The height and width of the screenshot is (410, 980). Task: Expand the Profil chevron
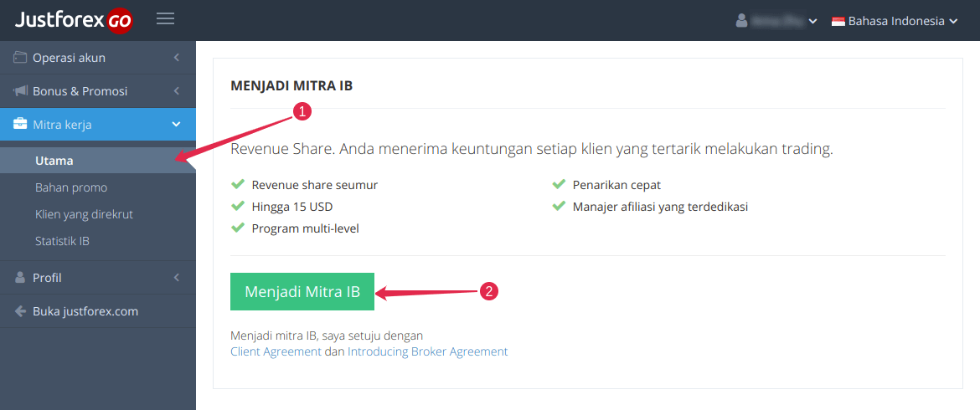click(176, 278)
